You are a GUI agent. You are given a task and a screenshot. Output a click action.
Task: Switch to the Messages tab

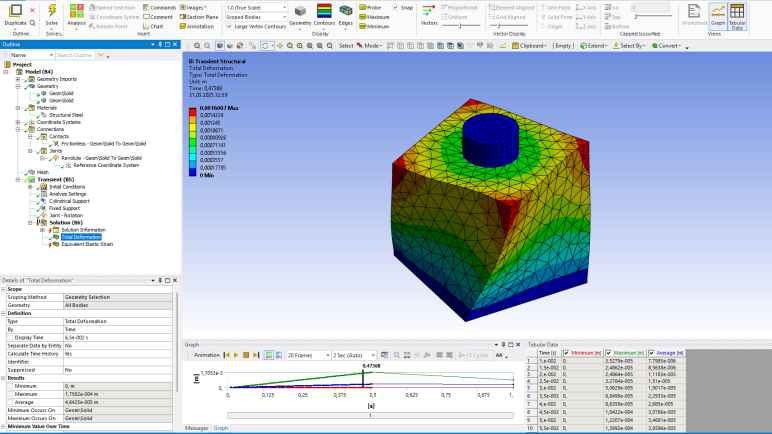tap(196, 428)
